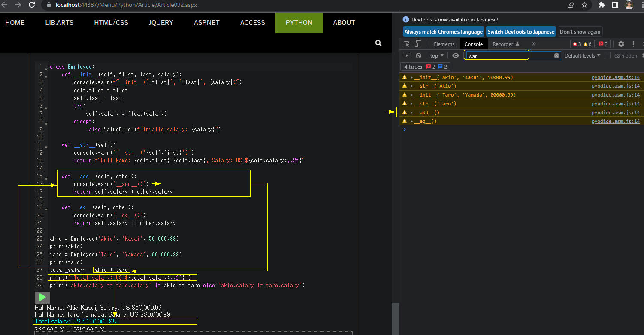Open the HTML/CSS menu item

tap(111, 23)
